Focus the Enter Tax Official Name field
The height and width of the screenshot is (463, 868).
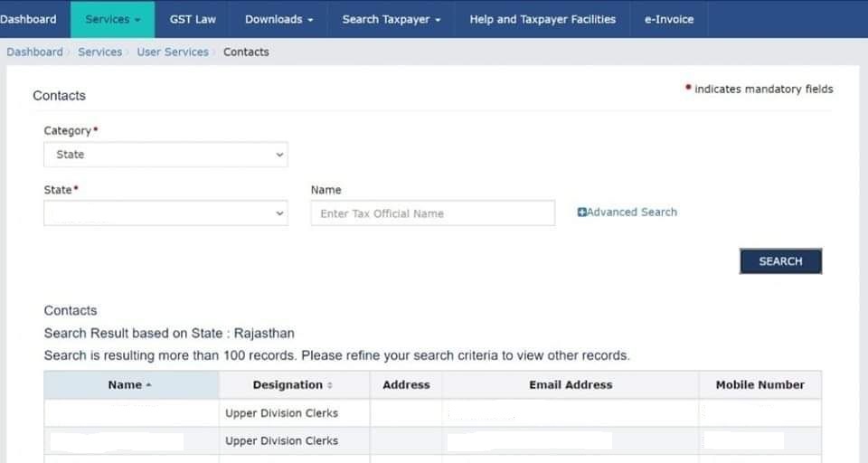432,213
